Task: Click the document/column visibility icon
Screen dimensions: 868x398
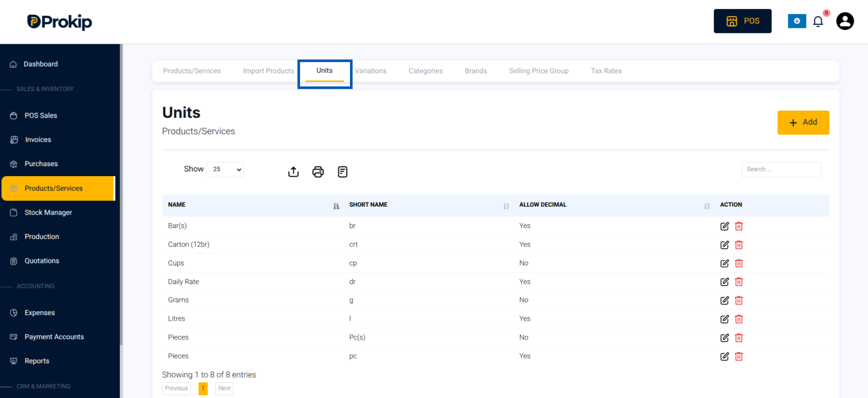Action: (343, 172)
